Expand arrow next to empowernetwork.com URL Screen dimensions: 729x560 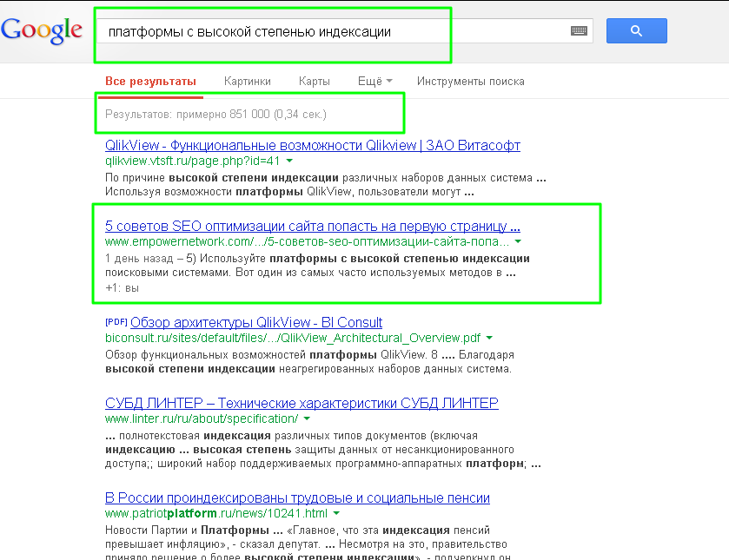pyautogui.click(x=518, y=241)
